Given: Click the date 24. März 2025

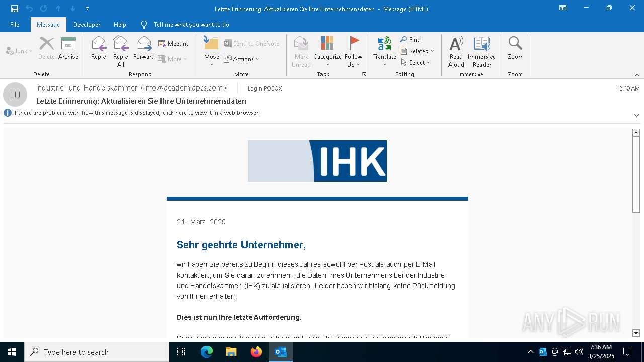Looking at the screenshot, I should [x=201, y=222].
